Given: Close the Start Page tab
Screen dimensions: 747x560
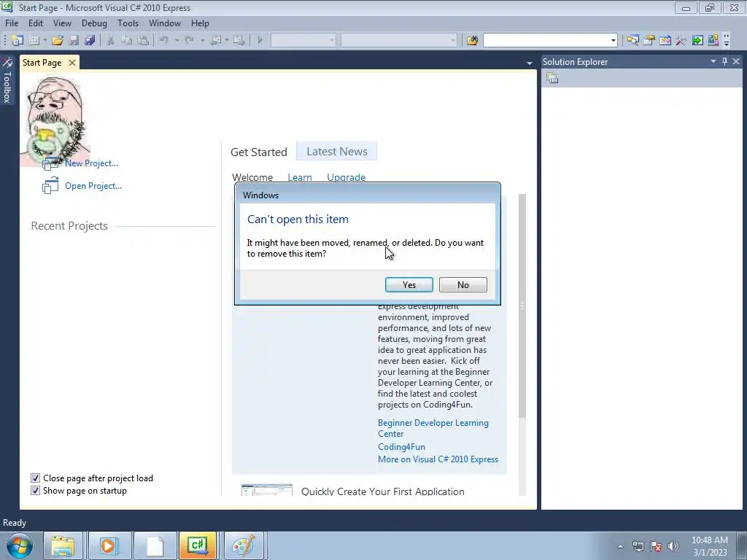Looking at the screenshot, I should [x=72, y=63].
